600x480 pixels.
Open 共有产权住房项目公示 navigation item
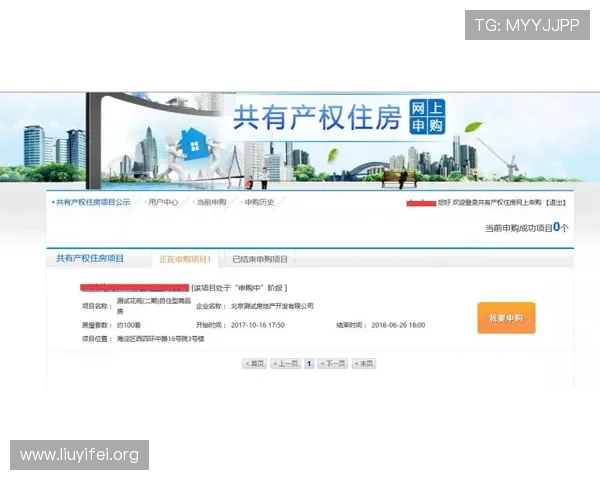pyautogui.click(x=93, y=202)
